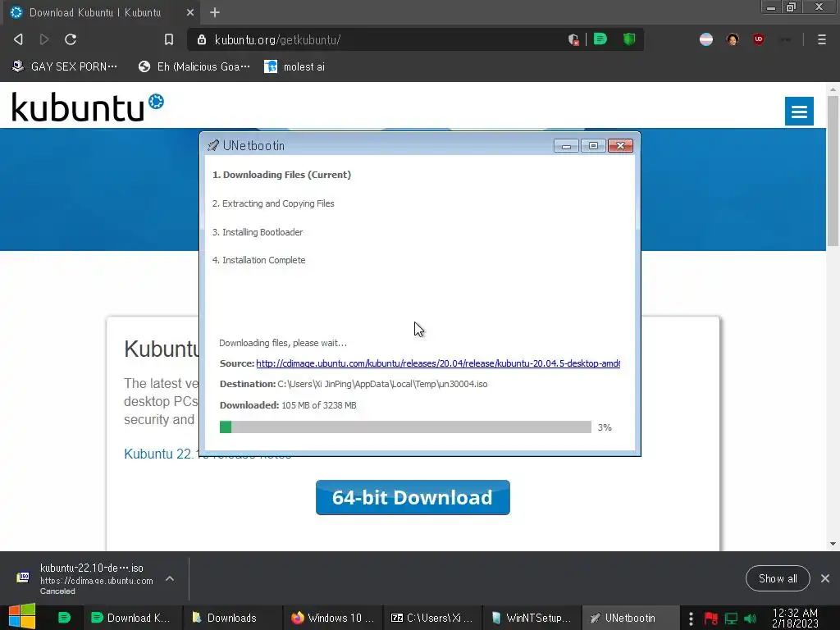840x630 pixels.
Task: Open the taskbar clock and date
Action: pyautogui.click(x=795, y=618)
